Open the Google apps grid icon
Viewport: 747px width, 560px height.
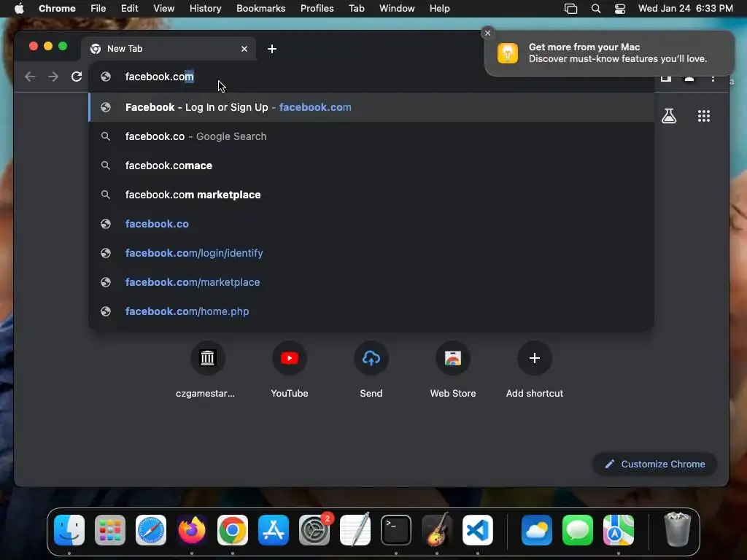pyautogui.click(x=704, y=116)
